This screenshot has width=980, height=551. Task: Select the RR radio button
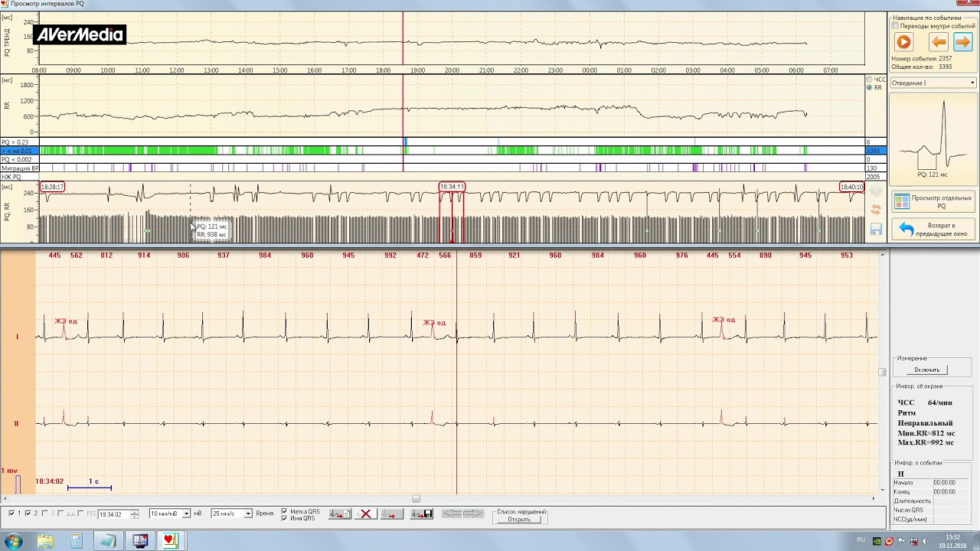coord(869,87)
